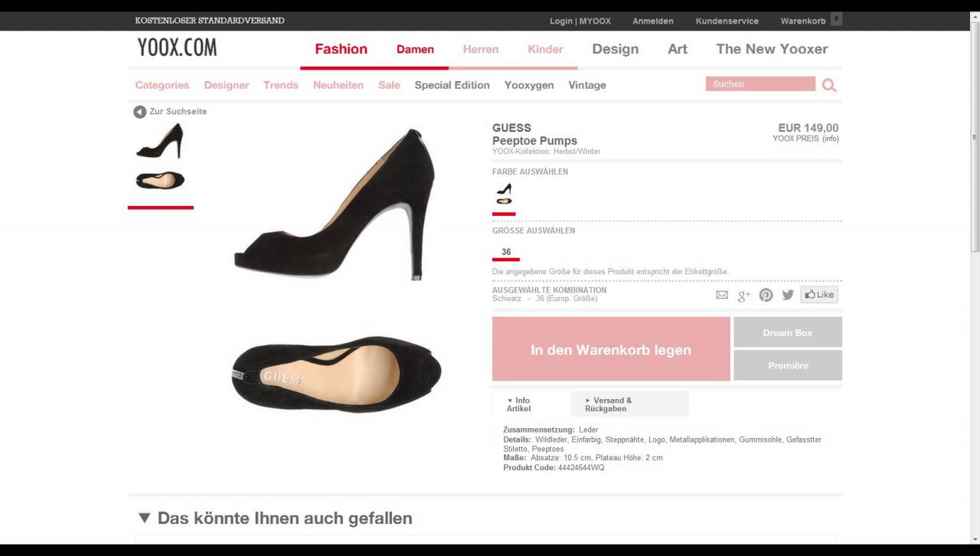The width and height of the screenshot is (980, 556).
Task: Open the Design main menu
Action: point(616,49)
